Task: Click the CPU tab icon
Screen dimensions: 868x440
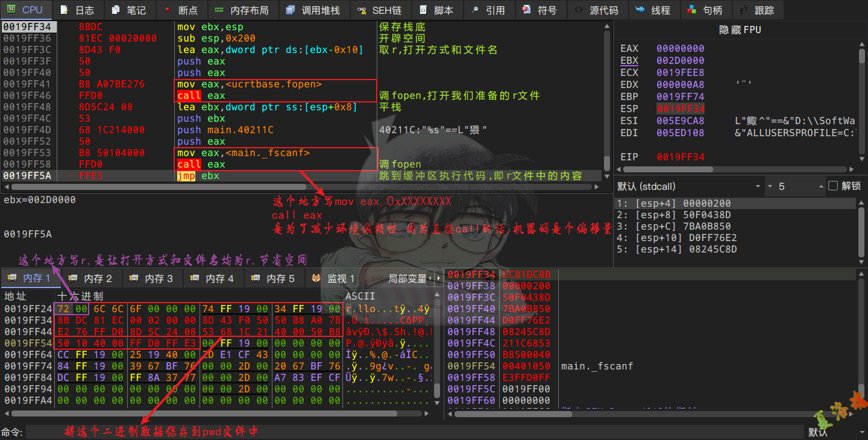Action: pyautogui.click(x=11, y=10)
